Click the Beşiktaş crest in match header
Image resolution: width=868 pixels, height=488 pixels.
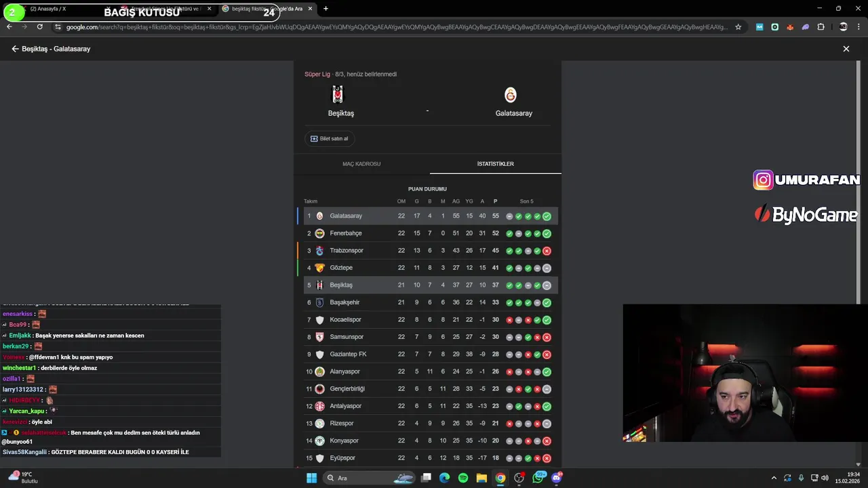(x=338, y=95)
